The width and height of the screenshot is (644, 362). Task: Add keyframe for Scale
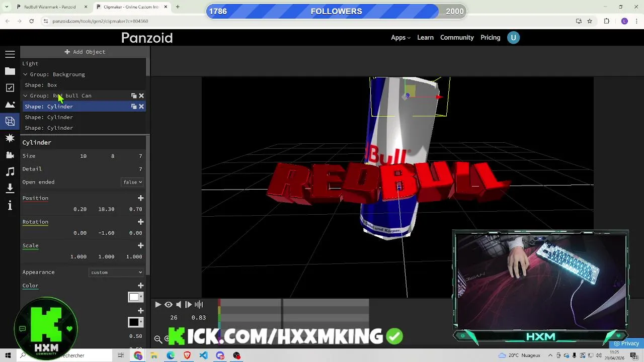141,245
